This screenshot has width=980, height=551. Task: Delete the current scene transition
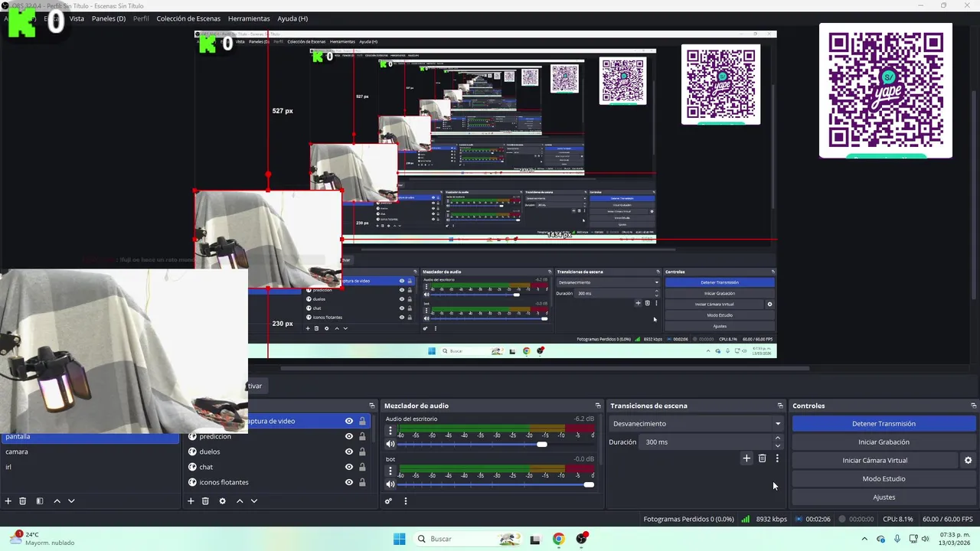click(x=762, y=458)
